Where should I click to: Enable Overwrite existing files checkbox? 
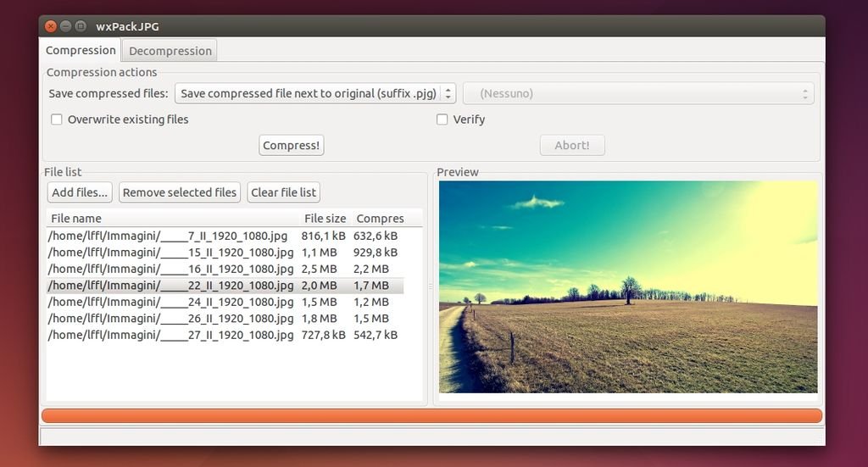[x=57, y=120]
